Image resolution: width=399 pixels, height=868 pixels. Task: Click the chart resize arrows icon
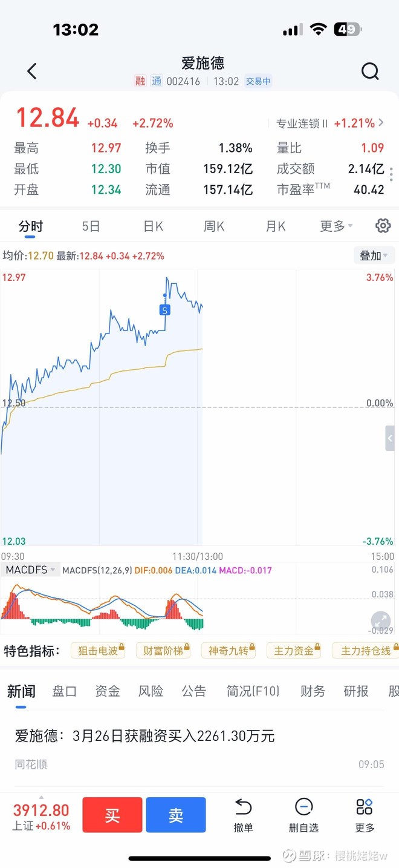(x=380, y=621)
